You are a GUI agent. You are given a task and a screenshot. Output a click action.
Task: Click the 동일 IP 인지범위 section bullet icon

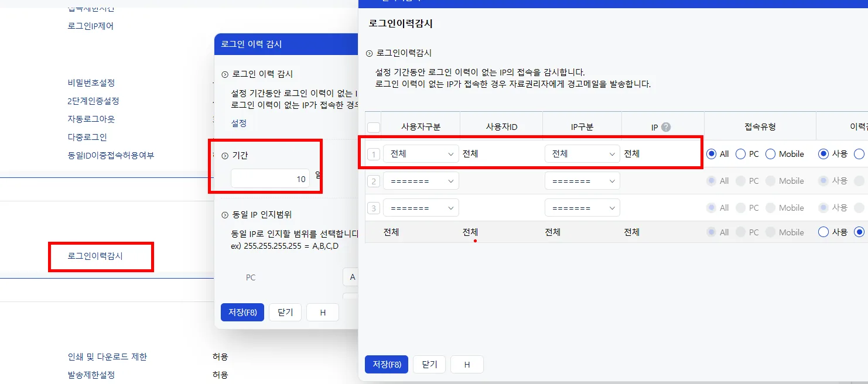pyautogui.click(x=225, y=215)
